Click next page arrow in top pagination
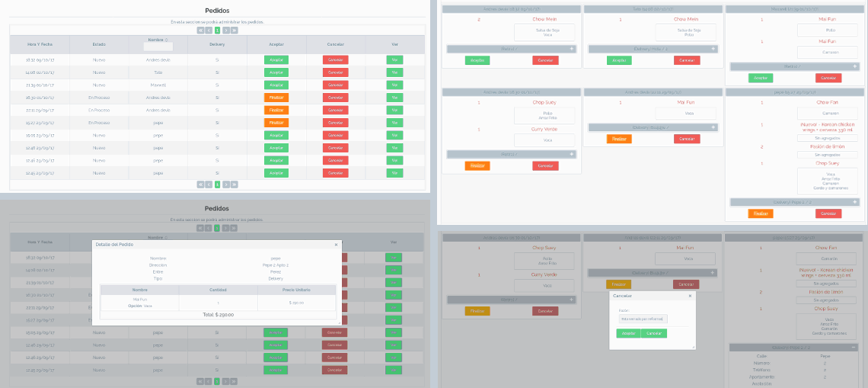The height and width of the screenshot is (388, 868). click(x=225, y=30)
